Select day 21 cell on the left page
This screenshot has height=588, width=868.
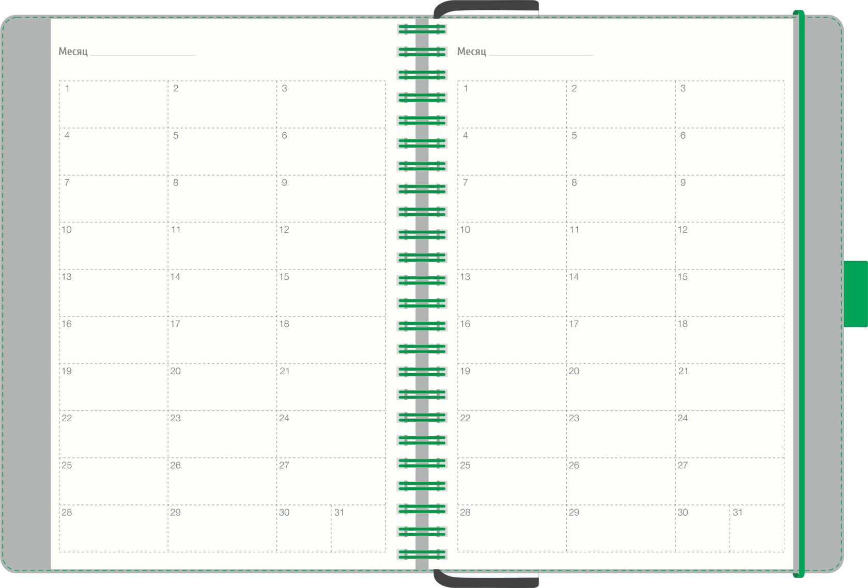(331, 387)
